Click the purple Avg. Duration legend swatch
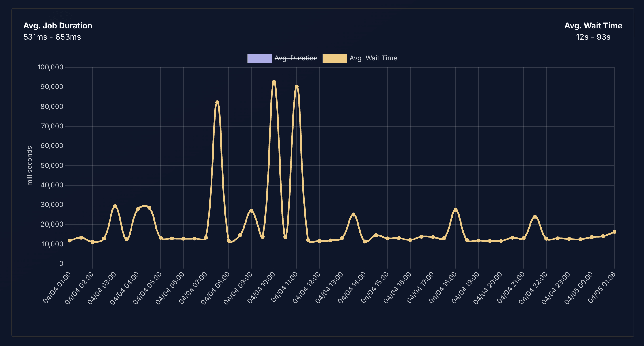 click(259, 58)
